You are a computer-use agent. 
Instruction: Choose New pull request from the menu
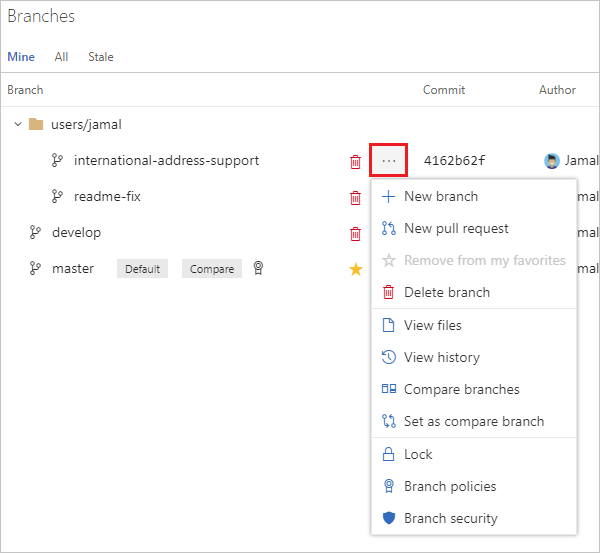474,228
